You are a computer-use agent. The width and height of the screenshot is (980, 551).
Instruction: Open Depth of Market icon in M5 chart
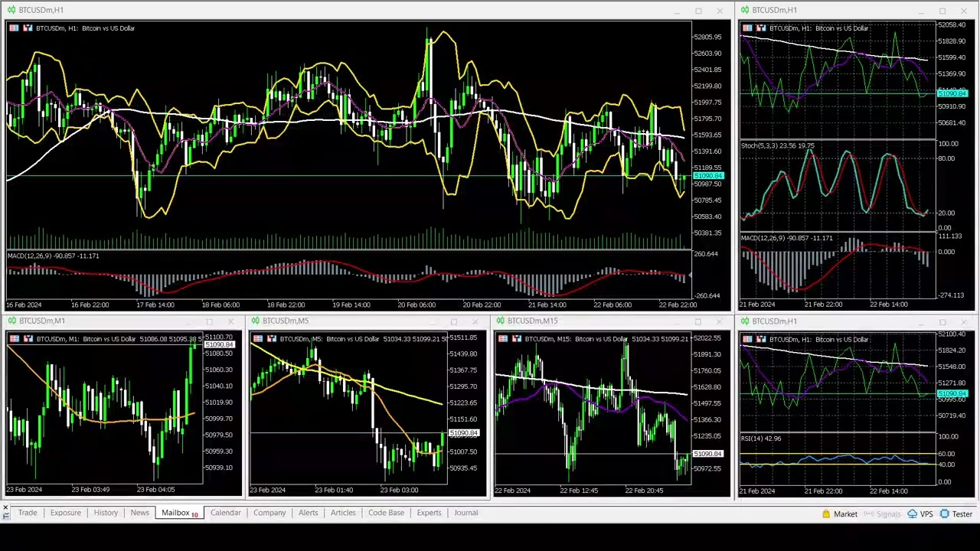pyautogui.click(x=258, y=339)
